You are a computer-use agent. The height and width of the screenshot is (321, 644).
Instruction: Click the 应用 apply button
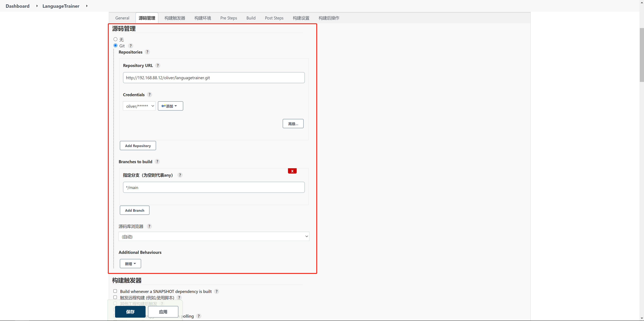click(163, 312)
